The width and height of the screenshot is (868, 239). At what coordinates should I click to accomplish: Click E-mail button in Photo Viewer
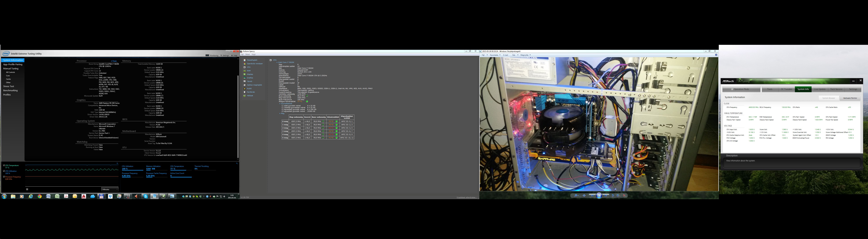pyautogui.click(x=506, y=55)
